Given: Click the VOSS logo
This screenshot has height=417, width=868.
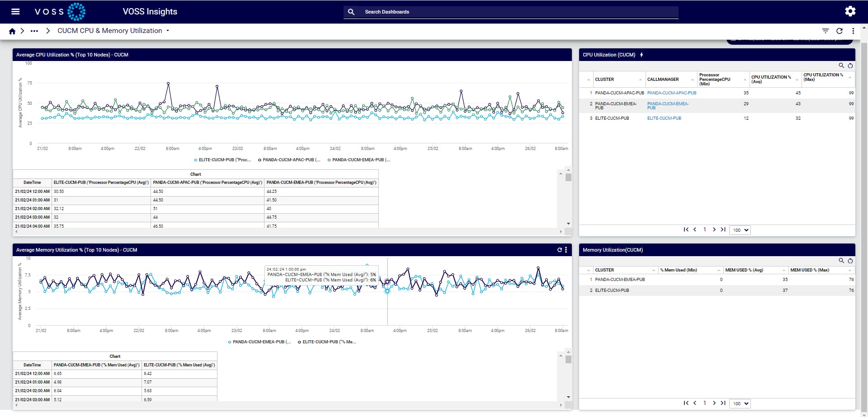Looking at the screenshot, I should click(60, 12).
